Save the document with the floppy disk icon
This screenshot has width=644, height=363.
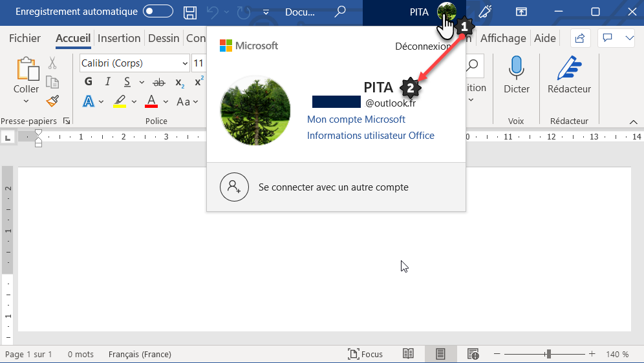189,12
